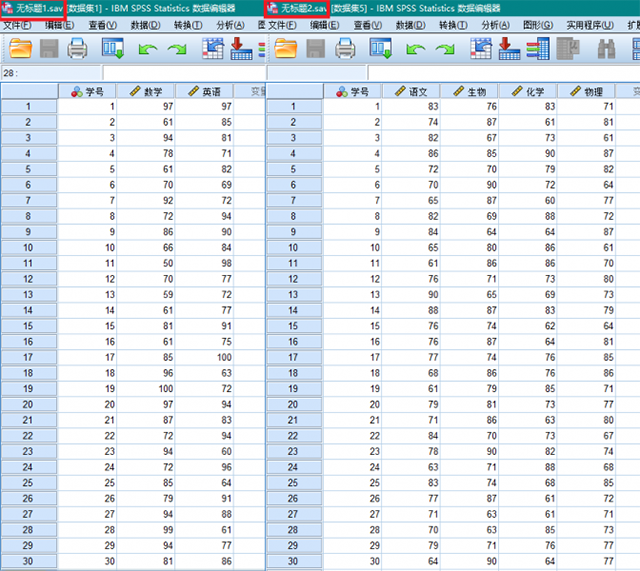Select the 英语 column header

[204, 91]
